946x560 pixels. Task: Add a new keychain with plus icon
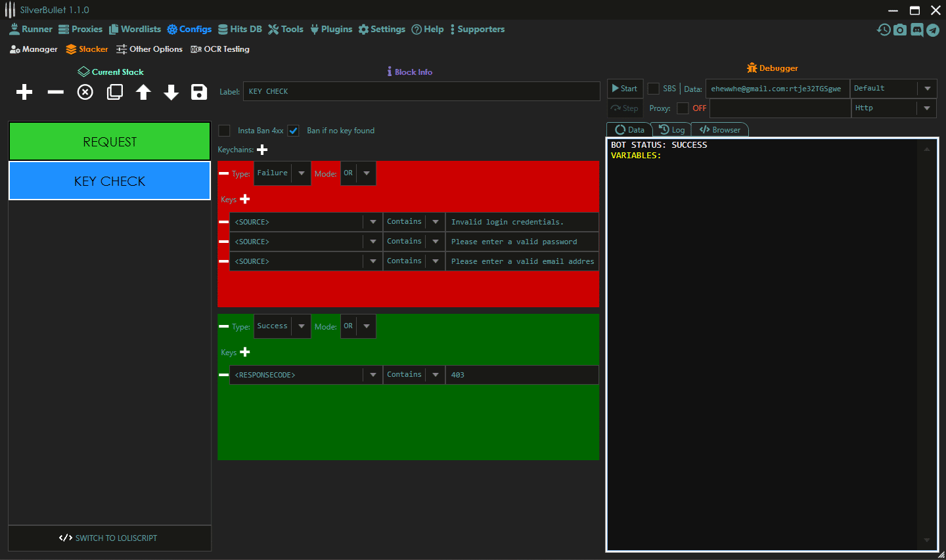tap(262, 150)
